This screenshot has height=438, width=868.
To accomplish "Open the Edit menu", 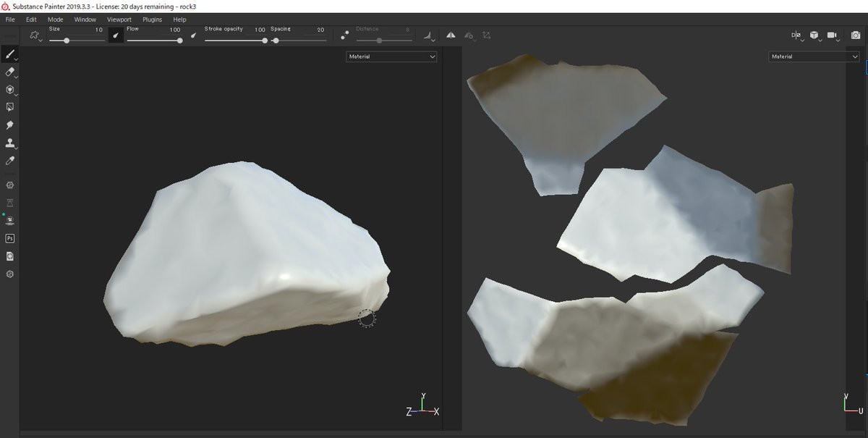I will coord(31,20).
